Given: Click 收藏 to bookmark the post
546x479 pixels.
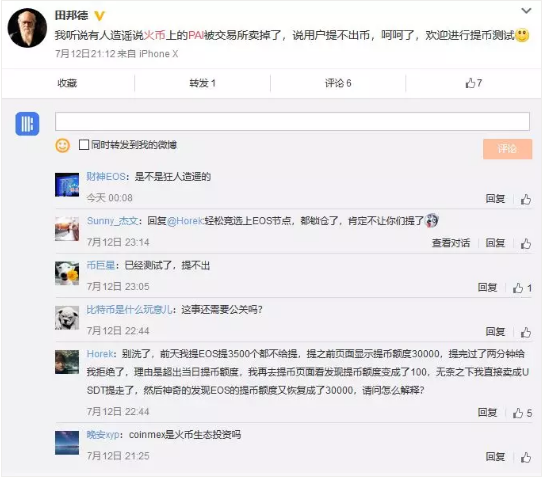Looking at the screenshot, I should [67, 83].
